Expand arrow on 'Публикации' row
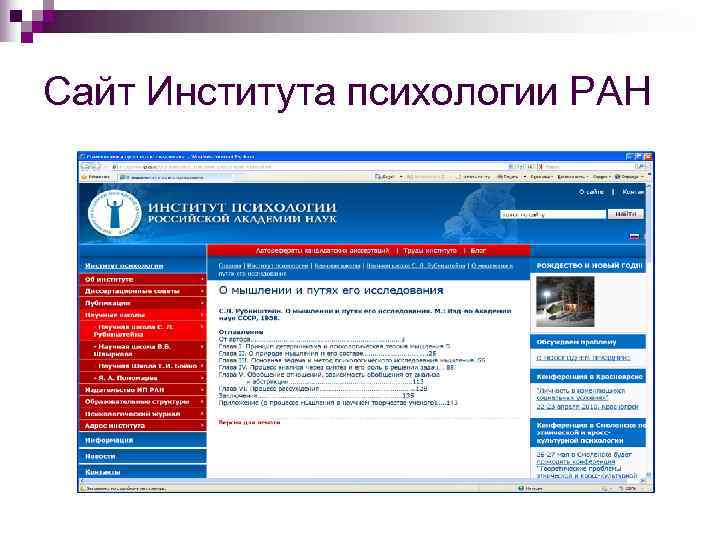720x540 pixels. 202,303
